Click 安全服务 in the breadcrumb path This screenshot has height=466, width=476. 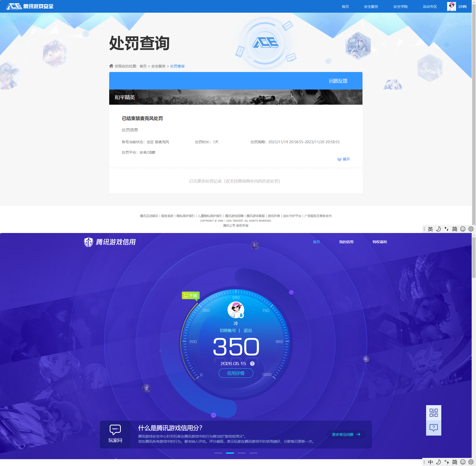click(159, 66)
